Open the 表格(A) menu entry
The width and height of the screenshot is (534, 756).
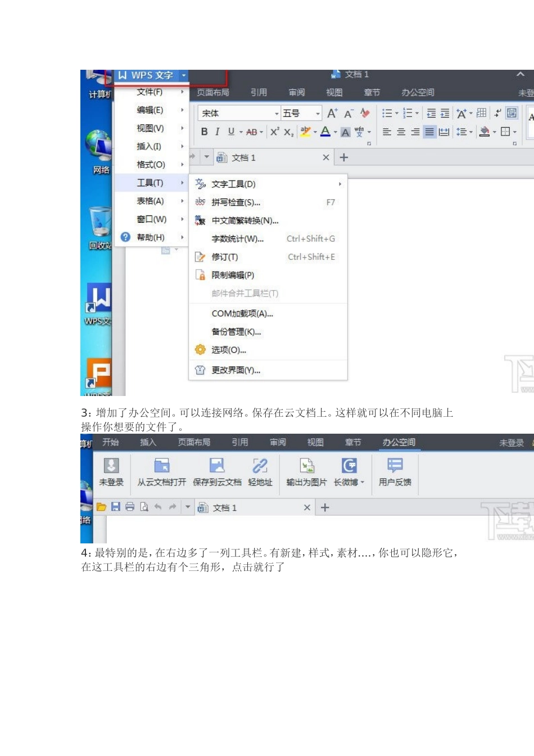click(x=150, y=201)
